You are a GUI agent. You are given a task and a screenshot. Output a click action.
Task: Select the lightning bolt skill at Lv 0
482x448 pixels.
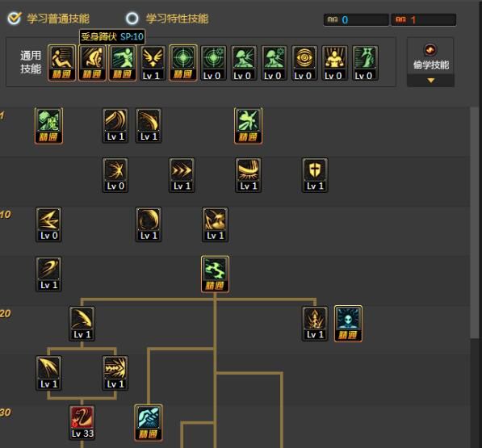point(48,224)
